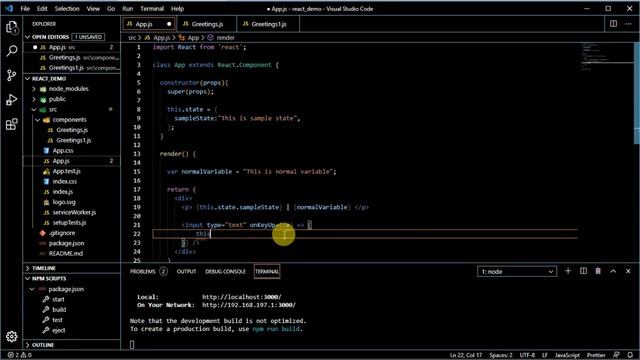640x360 pixels.
Task: Split the editor to the right
Action: (x=613, y=24)
